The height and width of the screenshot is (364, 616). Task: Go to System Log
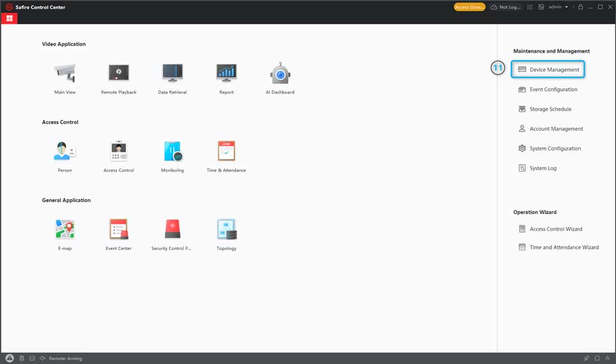542,169
